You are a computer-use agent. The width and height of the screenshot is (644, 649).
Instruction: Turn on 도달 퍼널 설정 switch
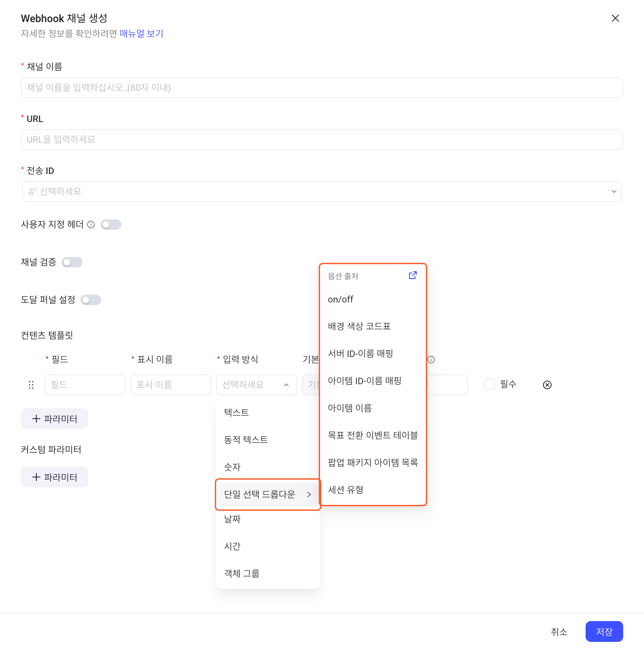(91, 300)
